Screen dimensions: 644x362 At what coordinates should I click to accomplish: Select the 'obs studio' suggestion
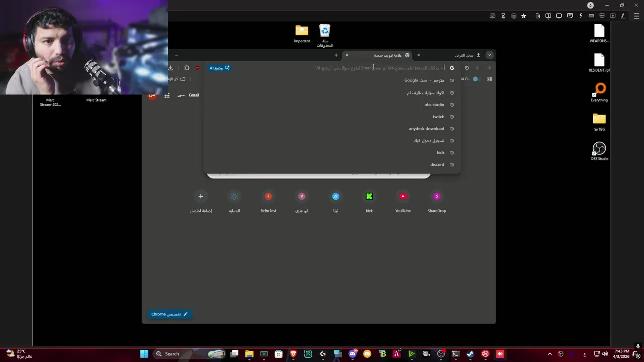332,105
